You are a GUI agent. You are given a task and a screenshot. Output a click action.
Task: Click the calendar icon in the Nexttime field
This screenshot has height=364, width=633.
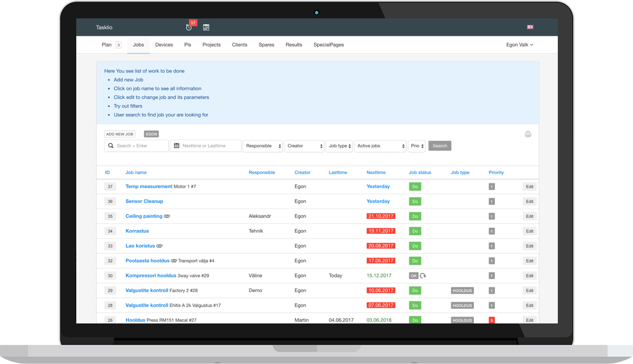pyautogui.click(x=176, y=145)
